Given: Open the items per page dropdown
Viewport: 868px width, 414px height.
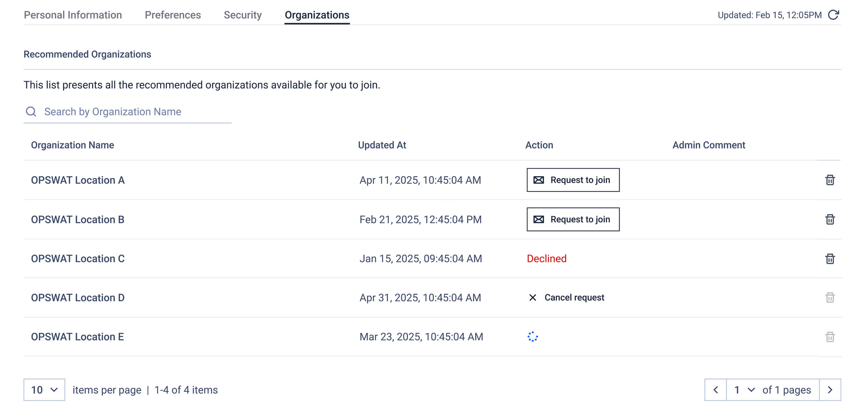Looking at the screenshot, I should 43,390.
